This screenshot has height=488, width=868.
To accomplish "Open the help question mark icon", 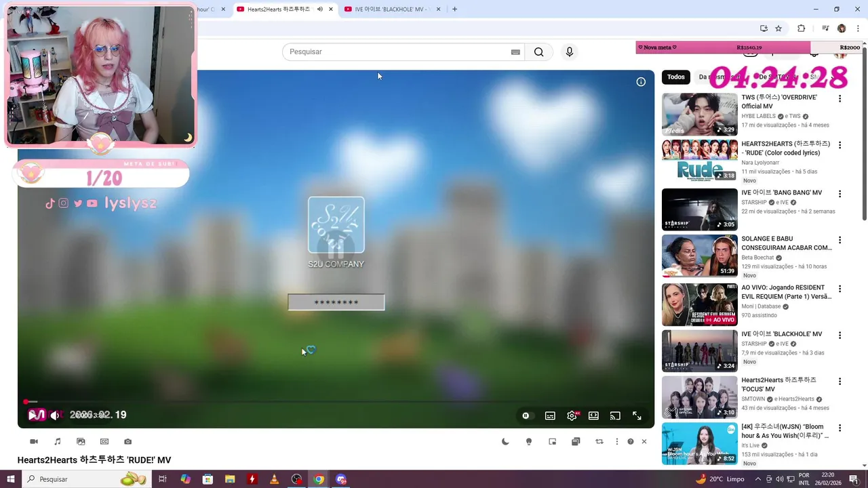I will [631, 441].
